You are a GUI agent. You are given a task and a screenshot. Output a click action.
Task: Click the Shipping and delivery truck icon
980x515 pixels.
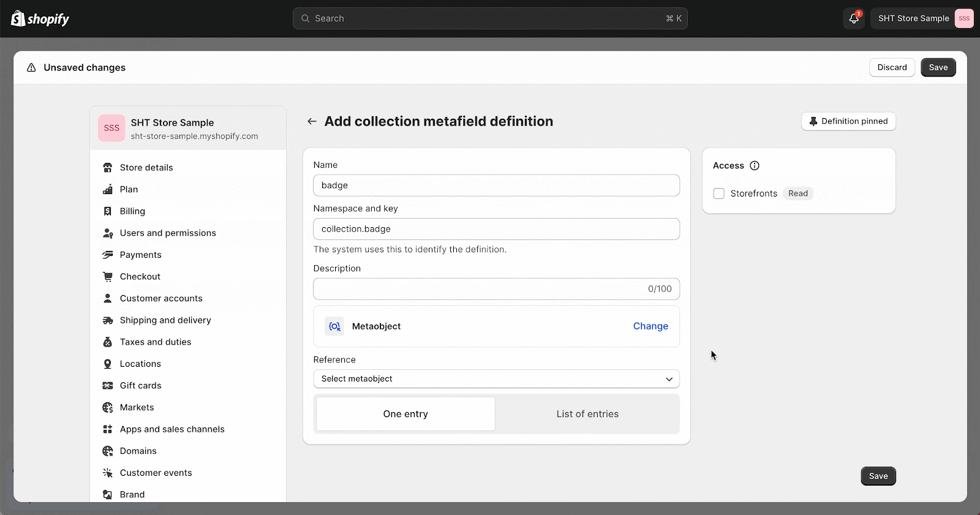coord(108,320)
